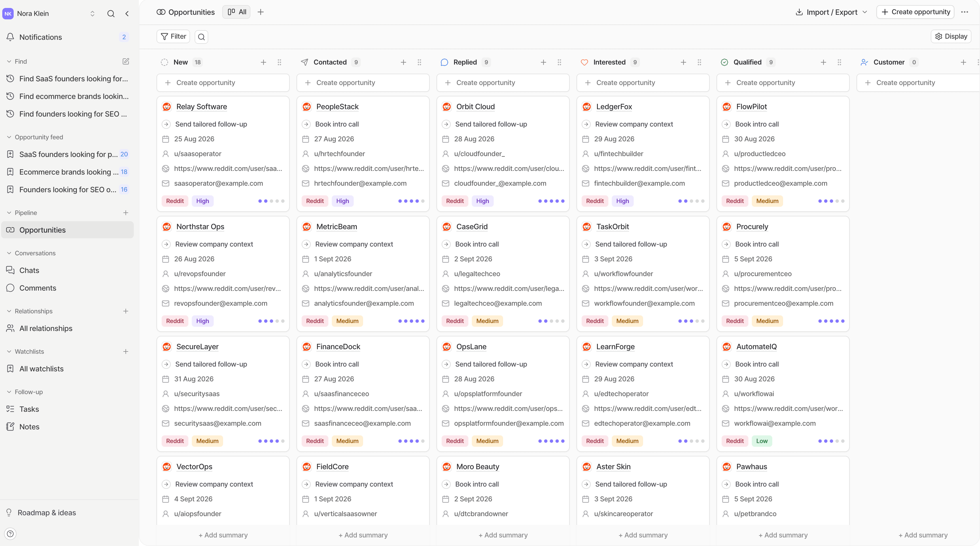Click the drag handle of the Interested column

[699, 62]
